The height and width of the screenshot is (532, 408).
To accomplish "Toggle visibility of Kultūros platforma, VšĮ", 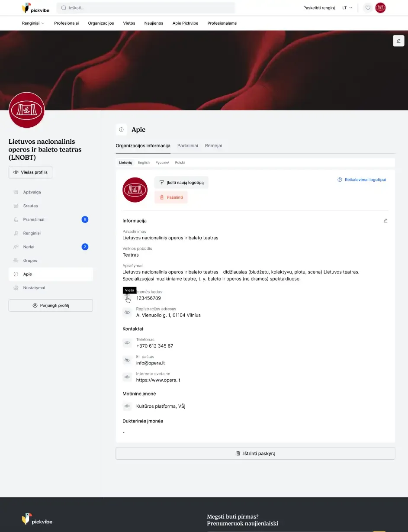I will (127, 406).
